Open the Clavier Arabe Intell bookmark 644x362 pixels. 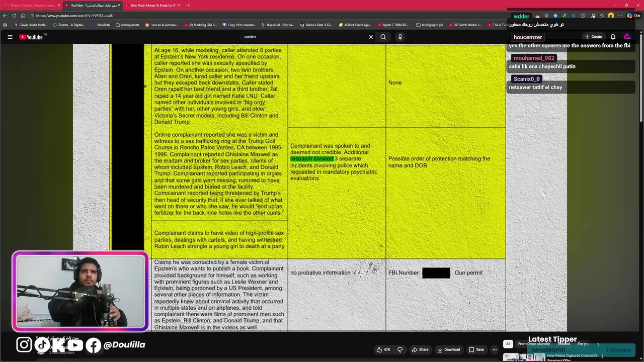30,25
